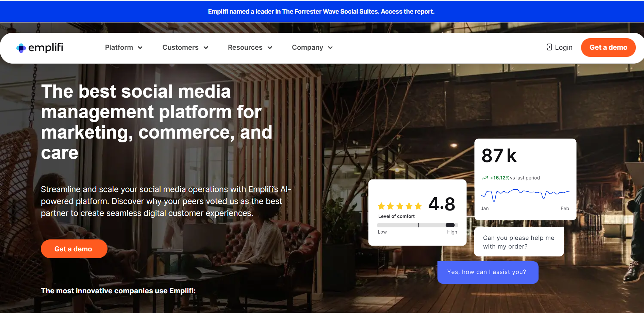
Task: Click the Level of comfort slider
Action: point(417,225)
